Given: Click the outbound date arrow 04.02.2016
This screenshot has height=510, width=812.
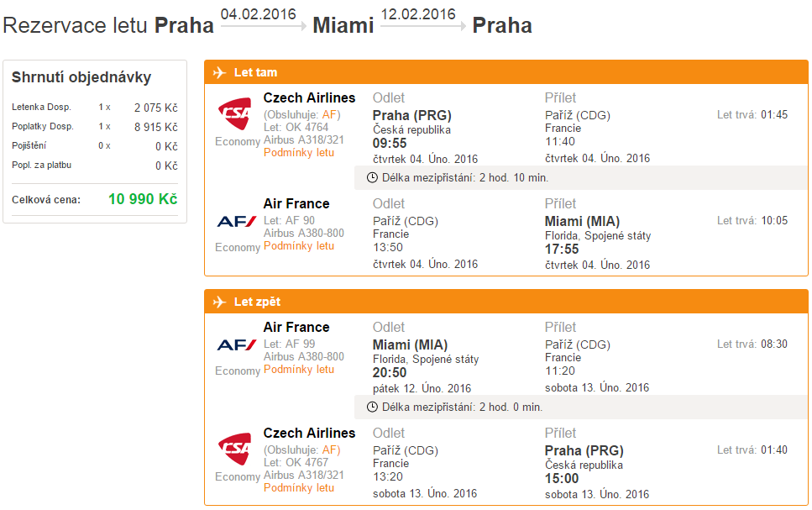Looking at the screenshot, I should point(263,19).
